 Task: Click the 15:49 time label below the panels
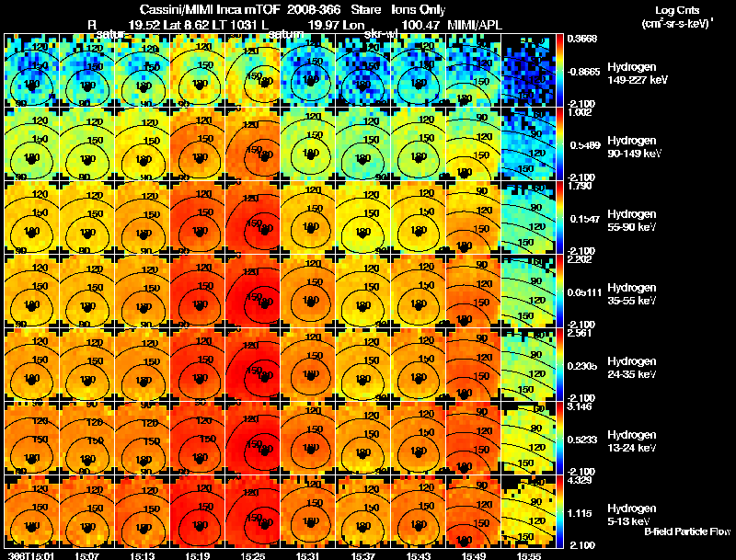coord(474,556)
